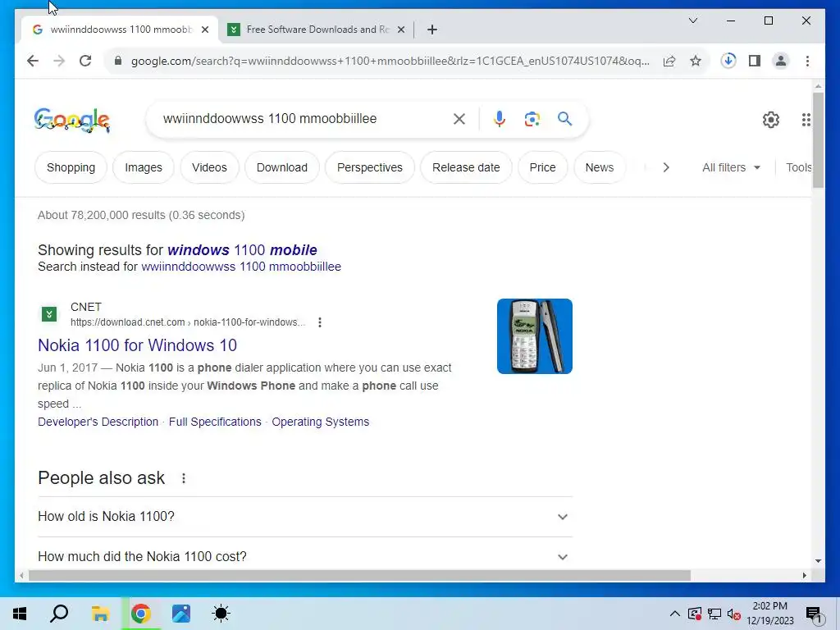Clear the Google search box text
This screenshot has height=630, width=840.
coord(459,119)
